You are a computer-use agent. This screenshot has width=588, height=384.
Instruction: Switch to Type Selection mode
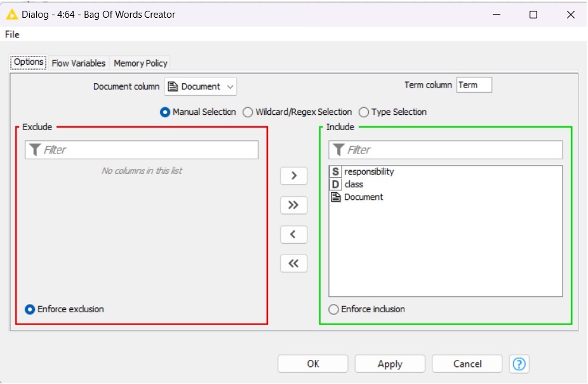pyautogui.click(x=364, y=112)
